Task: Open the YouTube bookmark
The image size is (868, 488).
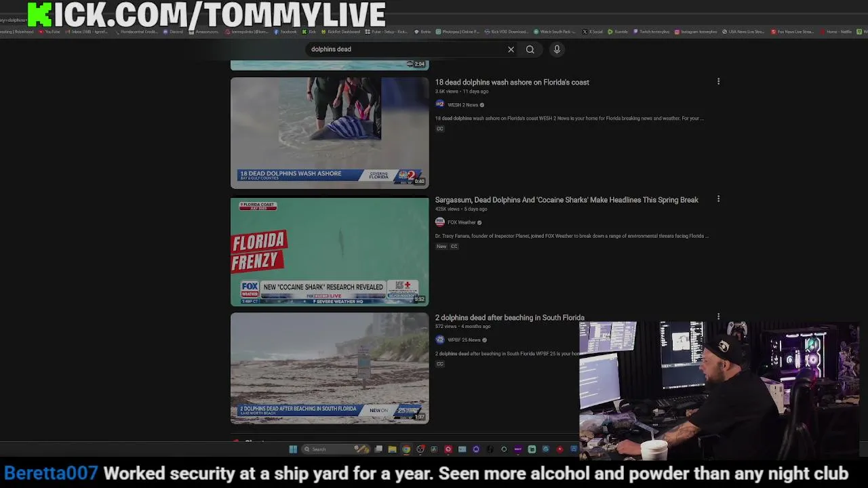Action: [x=49, y=32]
